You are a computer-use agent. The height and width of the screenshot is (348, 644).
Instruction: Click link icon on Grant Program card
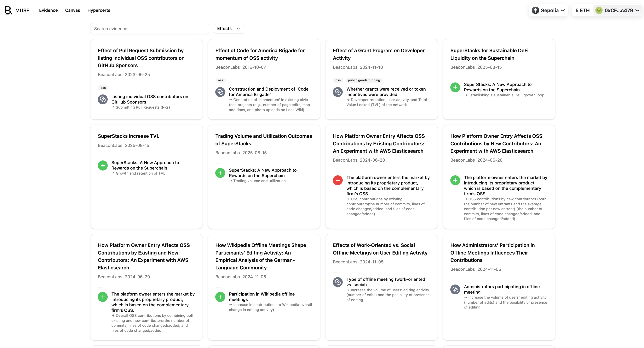tap(337, 92)
